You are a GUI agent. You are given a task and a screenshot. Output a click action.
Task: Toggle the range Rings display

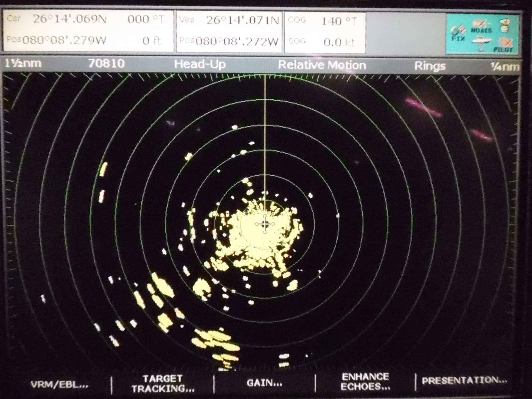coord(430,66)
